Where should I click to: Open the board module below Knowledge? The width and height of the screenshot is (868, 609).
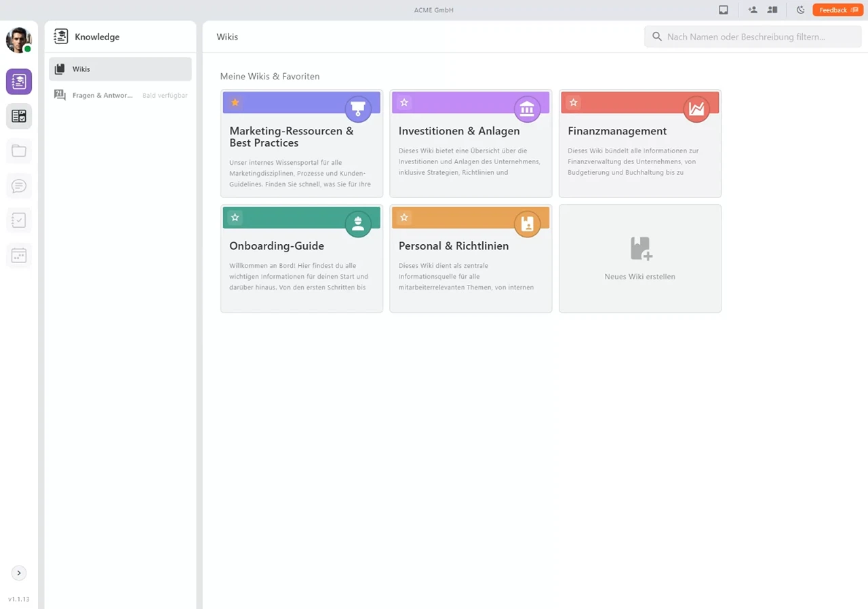click(x=19, y=116)
